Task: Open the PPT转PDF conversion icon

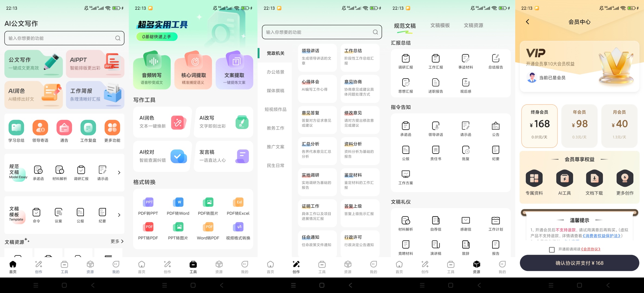Action: click(149, 227)
